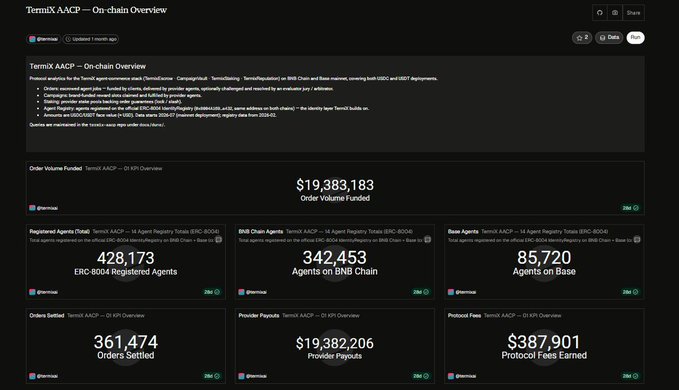The width and height of the screenshot is (679, 390).
Task: Click the 'TermiX AACP — On-chain Overview' heading in description box
Action: pos(87,66)
